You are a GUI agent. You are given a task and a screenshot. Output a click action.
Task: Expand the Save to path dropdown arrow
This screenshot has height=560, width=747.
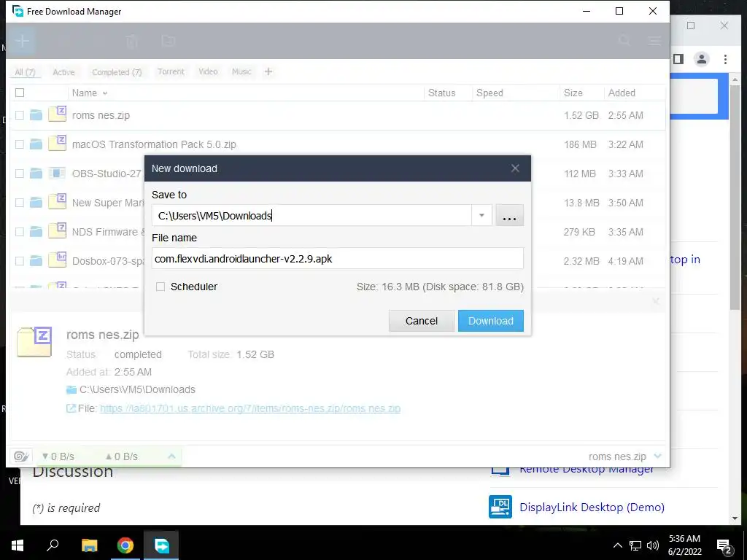(x=481, y=216)
